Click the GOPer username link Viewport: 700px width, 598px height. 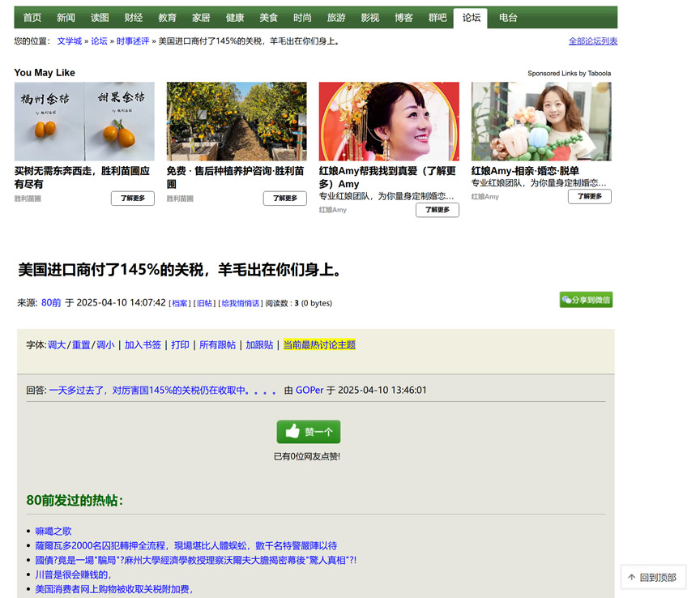tap(309, 391)
